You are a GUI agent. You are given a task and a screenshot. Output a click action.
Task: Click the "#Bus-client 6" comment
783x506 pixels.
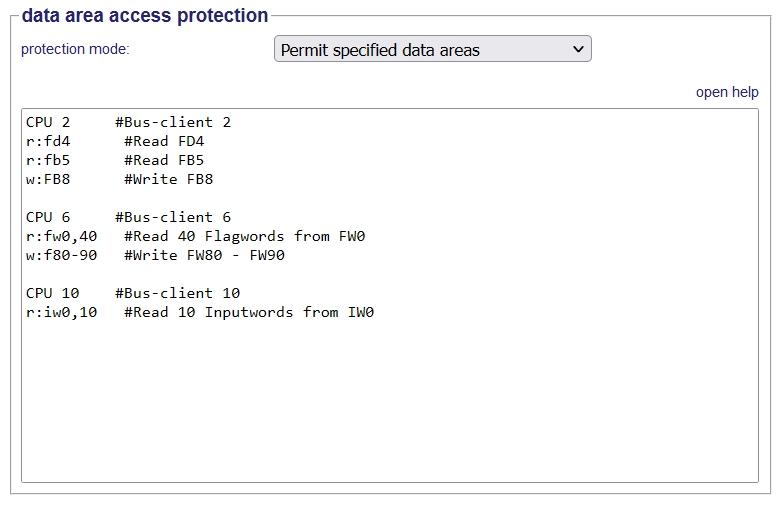173,217
